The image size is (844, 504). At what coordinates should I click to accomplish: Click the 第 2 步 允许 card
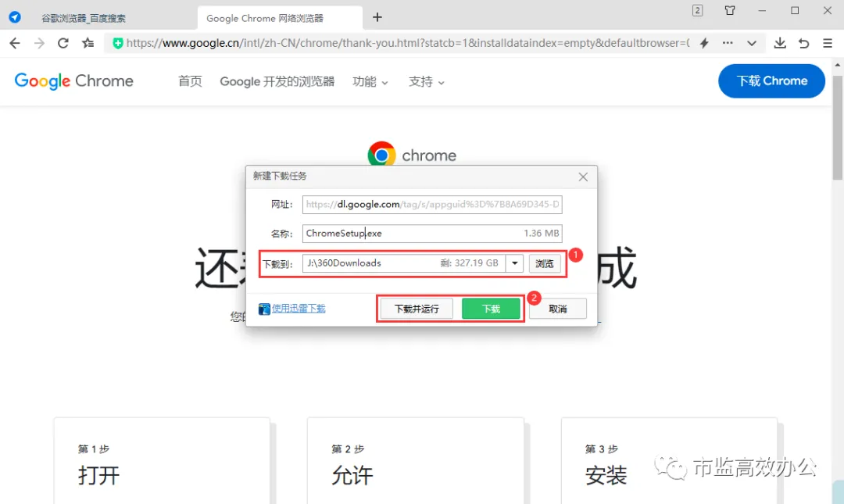click(x=416, y=461)
